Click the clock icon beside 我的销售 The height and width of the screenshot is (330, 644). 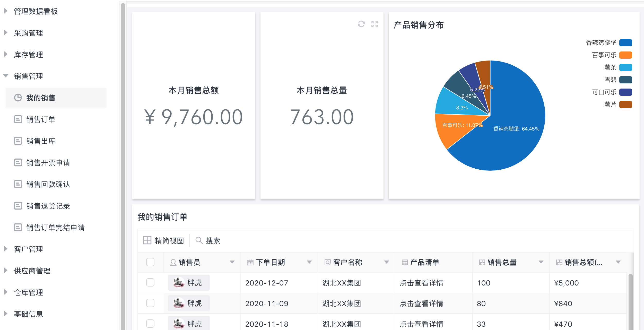coord(18,98)
